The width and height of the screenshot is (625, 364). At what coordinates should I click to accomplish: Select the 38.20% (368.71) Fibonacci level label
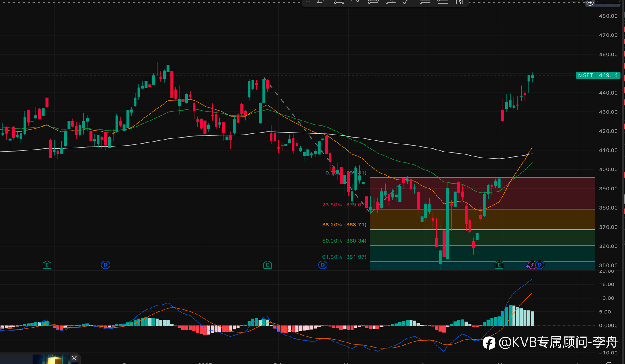[344, 225]
